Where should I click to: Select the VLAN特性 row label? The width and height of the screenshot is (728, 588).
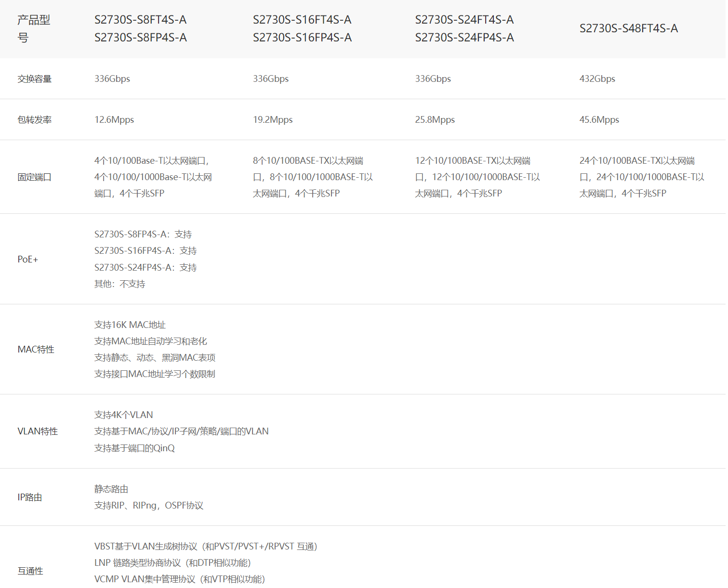click(x=38, y=431)
